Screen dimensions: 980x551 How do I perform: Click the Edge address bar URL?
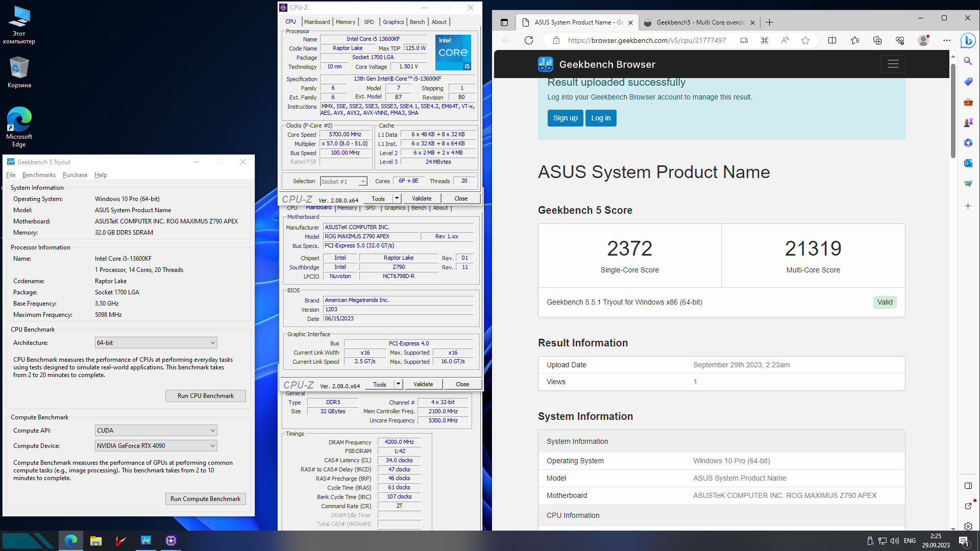(647, 40)
